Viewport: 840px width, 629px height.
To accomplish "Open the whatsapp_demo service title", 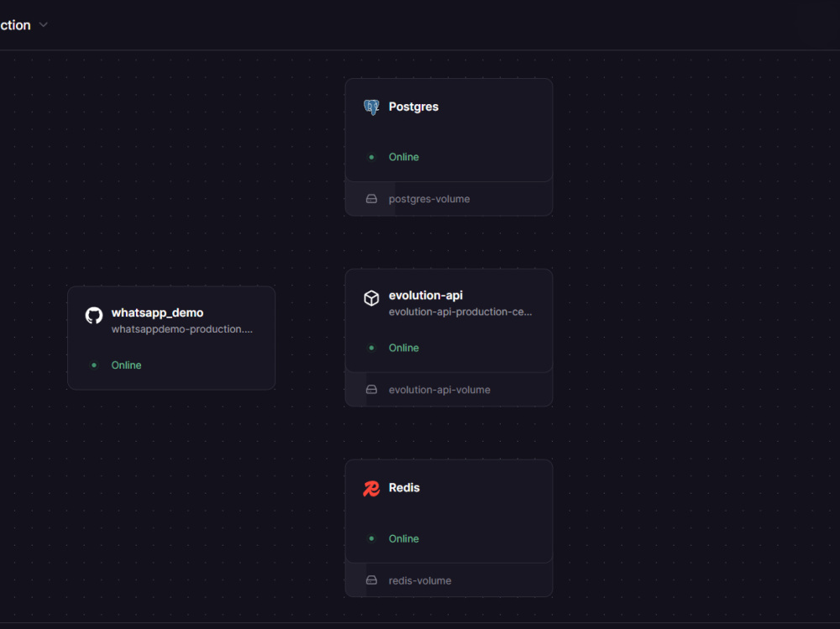I will click(158, 312).
